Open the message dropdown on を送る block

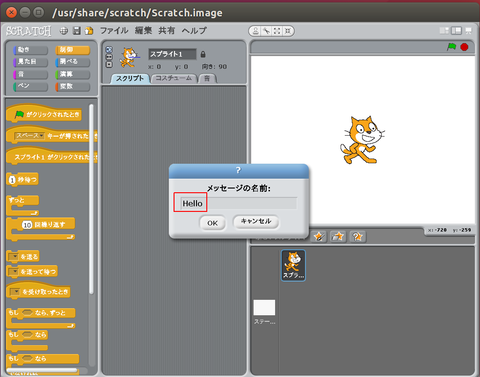(14, 257)
